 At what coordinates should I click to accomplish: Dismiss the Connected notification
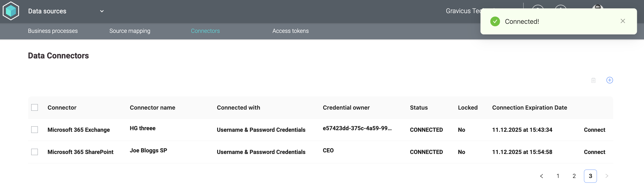[622, 21]
